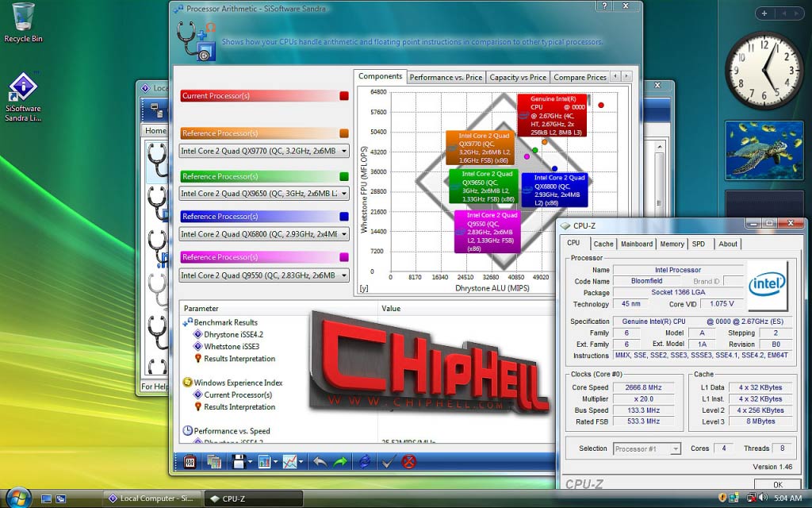Screen dimensions: 812x508
Task: Click the SiSoftware Sandra desktop shortcut
Action: click(23, 97)
